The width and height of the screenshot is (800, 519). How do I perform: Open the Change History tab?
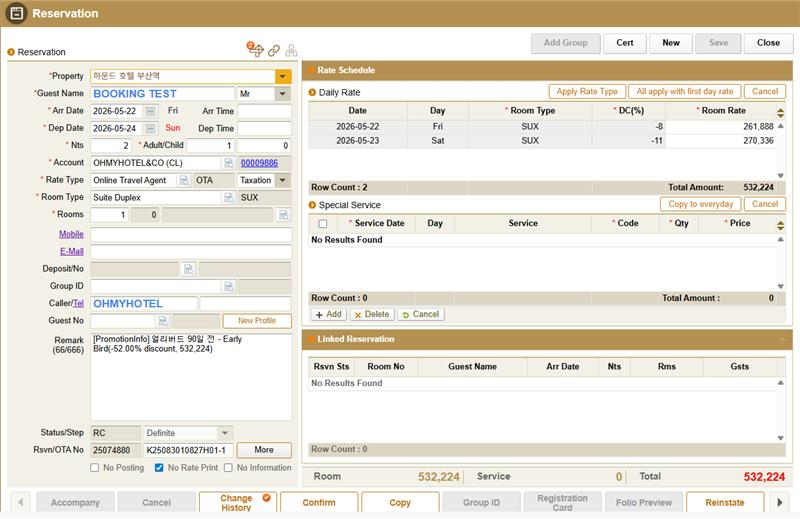(236, 503)
